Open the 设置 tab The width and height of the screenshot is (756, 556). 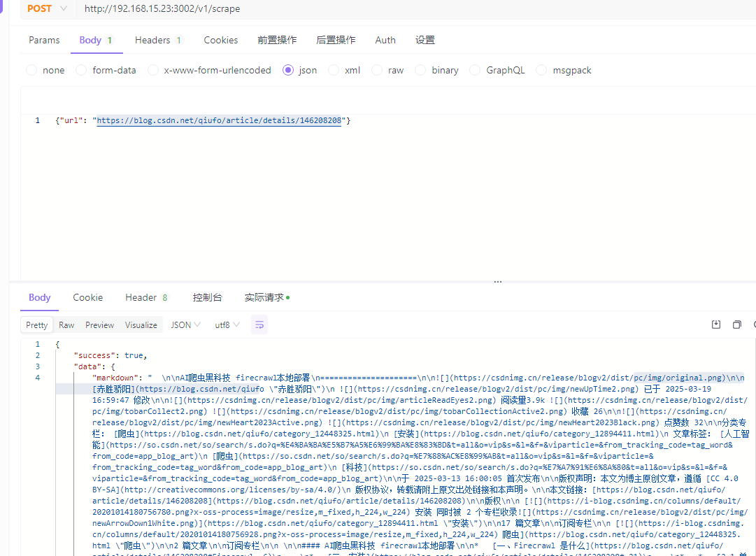(x=425, y=40)
